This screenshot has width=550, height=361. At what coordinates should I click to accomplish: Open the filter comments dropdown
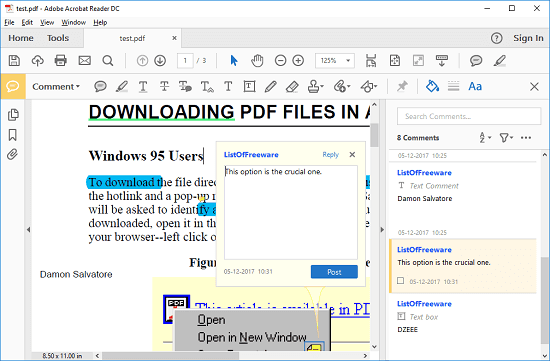click(506, 138)
